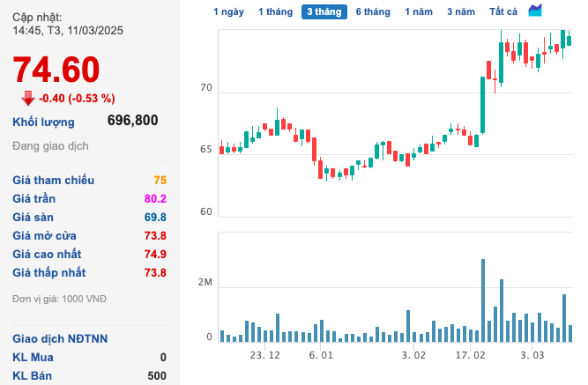Viewport: 588px width, 385px height.
Task: Click the active 3 tháng tab
Action: pyautogui.click(x=324, y=11)
